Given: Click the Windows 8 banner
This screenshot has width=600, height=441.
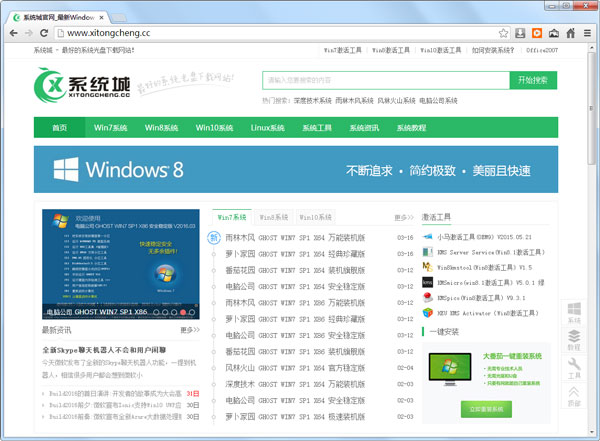Looking at the screenshot, I should 296,169.
